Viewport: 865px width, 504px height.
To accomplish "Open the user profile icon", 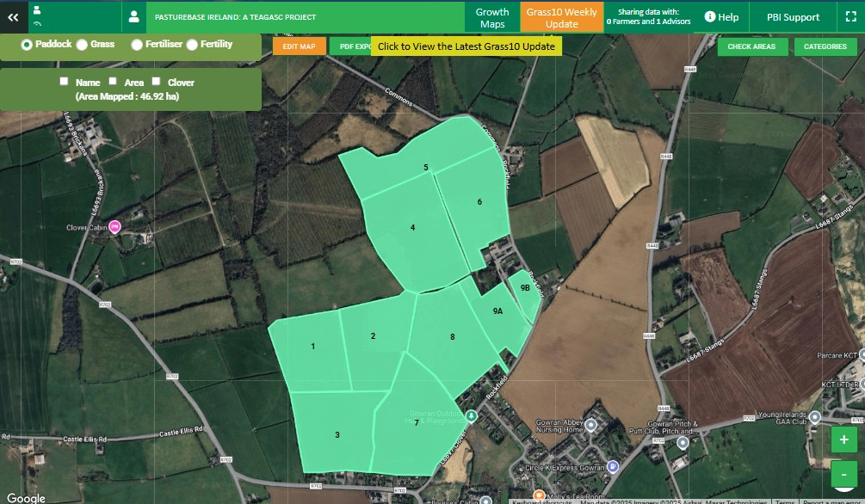I will coord(133,16).
